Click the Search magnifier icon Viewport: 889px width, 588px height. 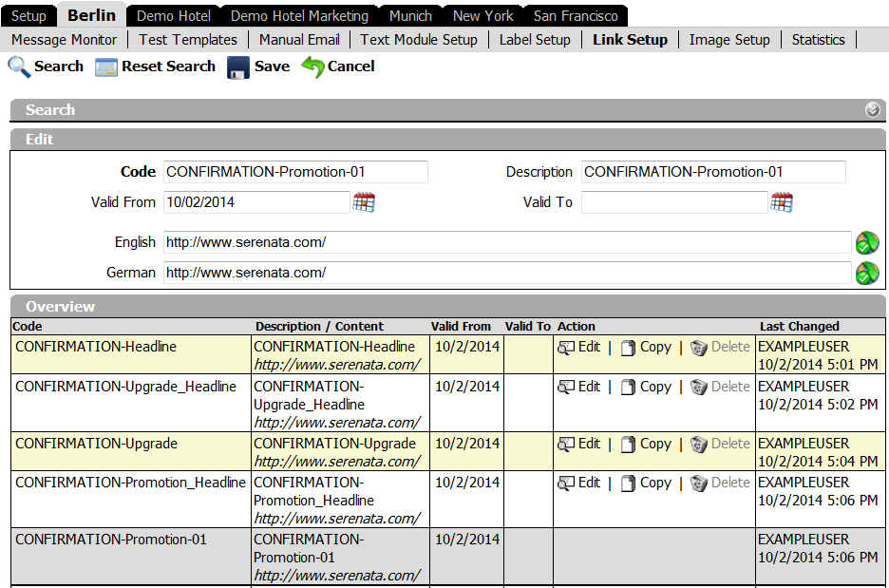point(19,66)
